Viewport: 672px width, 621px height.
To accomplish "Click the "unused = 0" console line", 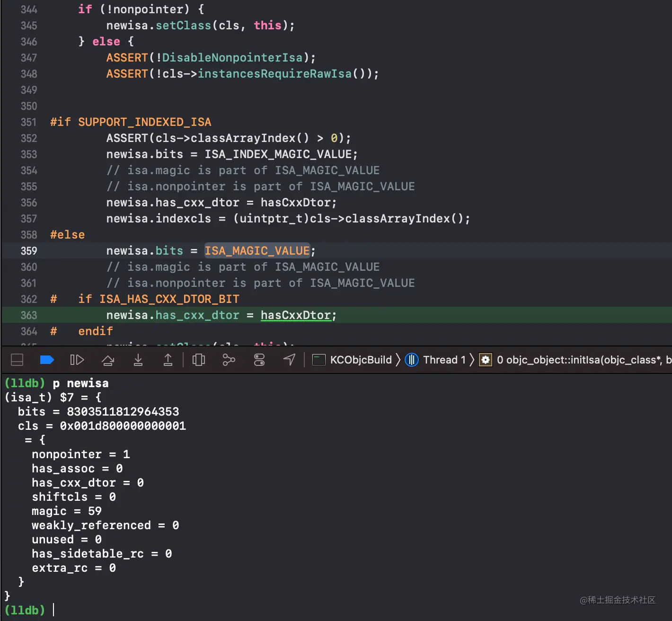I will (67, 539).
